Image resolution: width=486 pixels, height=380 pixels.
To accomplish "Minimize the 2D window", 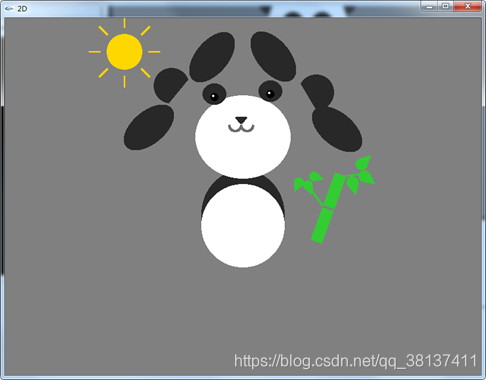I will tap(429, 6).
